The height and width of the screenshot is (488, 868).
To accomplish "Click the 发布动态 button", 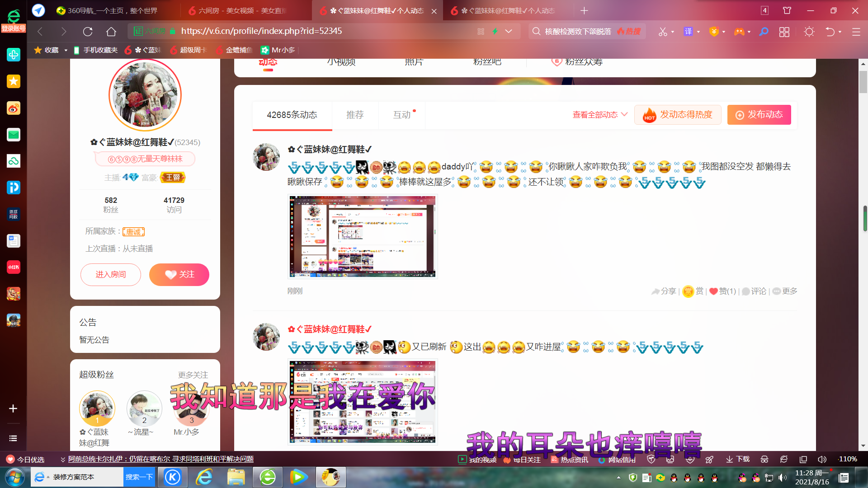I will pos(759,115).
